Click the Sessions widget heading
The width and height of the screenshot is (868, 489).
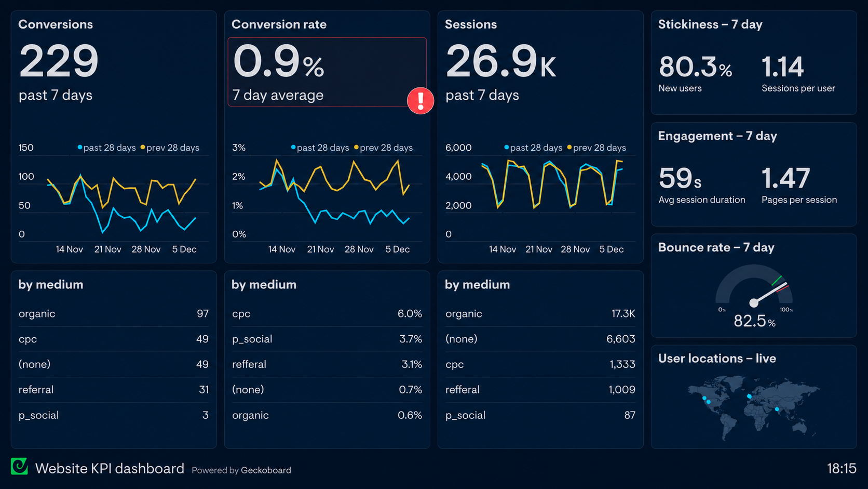click(471, 24)
